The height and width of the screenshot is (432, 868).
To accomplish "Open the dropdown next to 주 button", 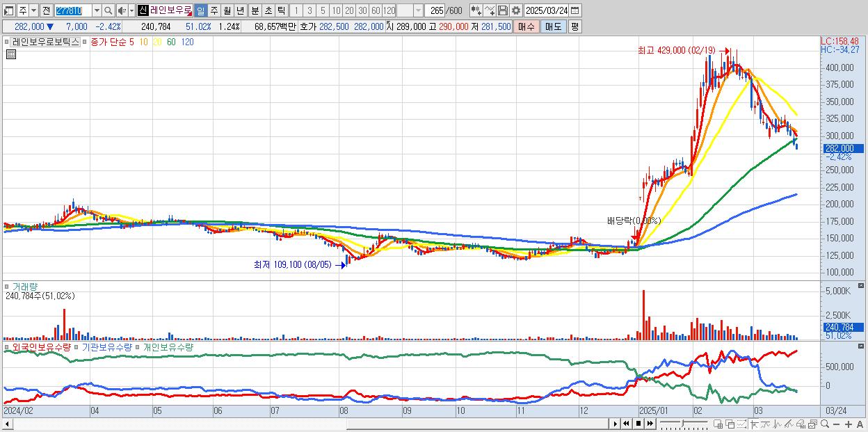I will coord(33,10).
